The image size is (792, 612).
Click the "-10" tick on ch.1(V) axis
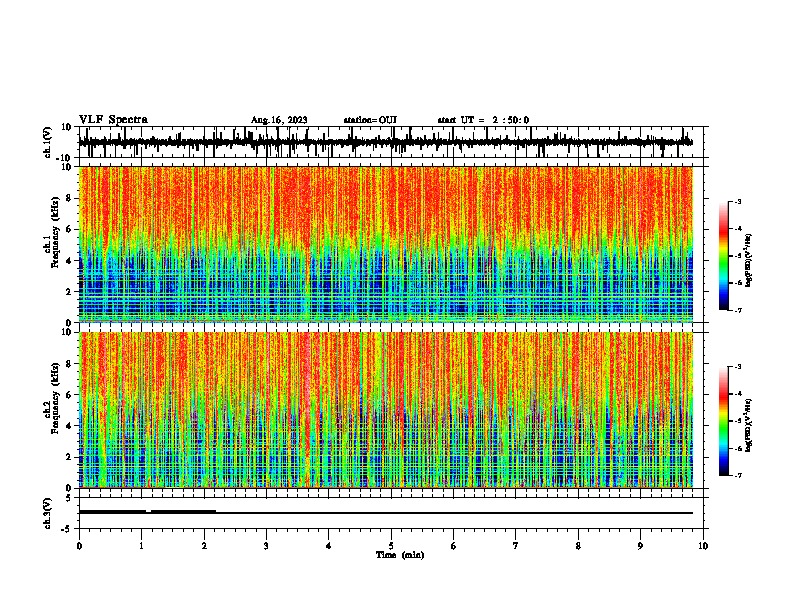(x=64, y=158)
